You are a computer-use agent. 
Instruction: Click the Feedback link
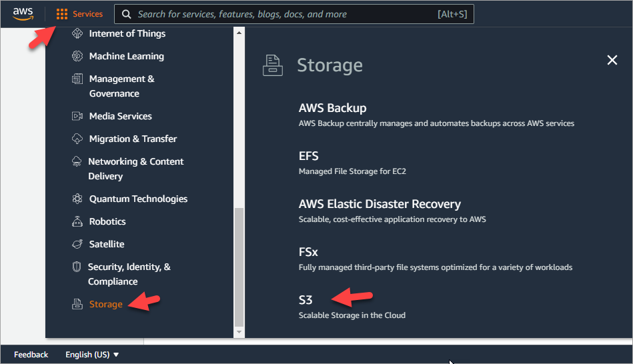coord(31,355)
